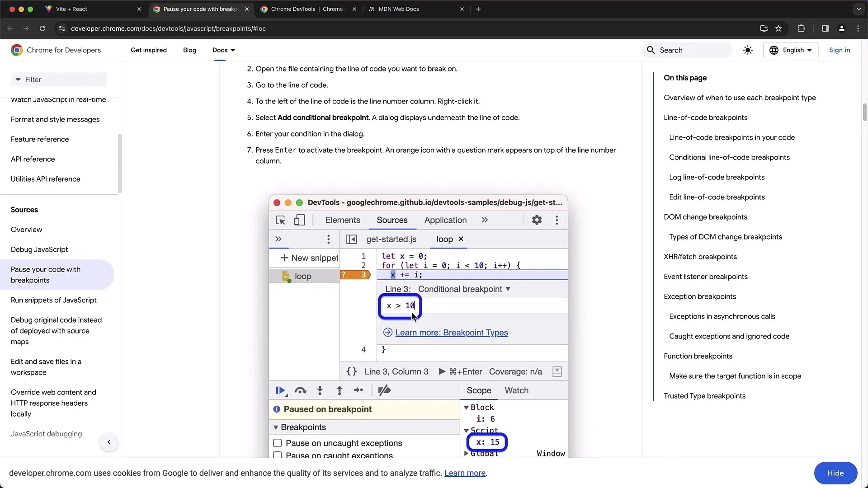
Task: Toggle the Pause on caught exceptions checkbox
Action: (277, 455)
